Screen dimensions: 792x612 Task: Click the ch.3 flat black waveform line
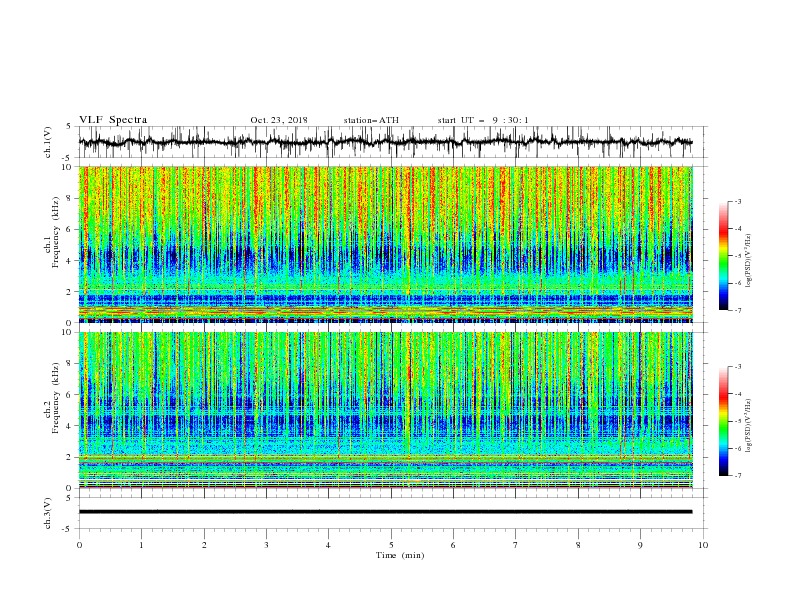(385, 512)
